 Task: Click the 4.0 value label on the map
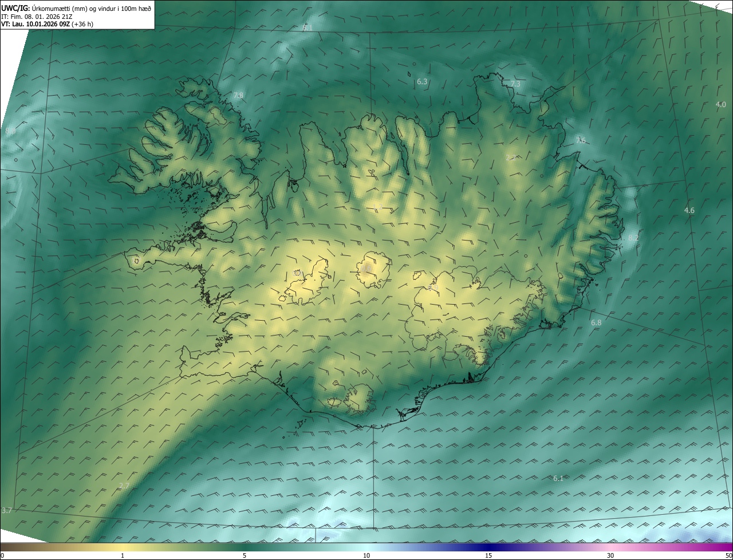(721, 104)
